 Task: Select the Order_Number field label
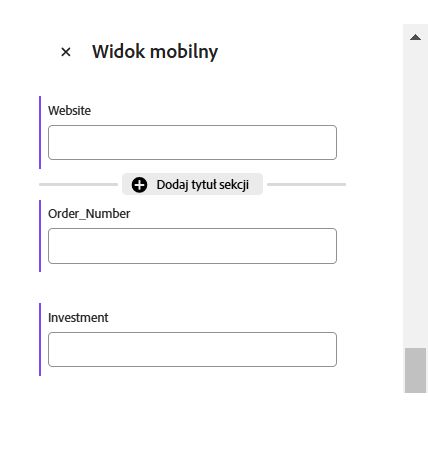click(89, 214)
